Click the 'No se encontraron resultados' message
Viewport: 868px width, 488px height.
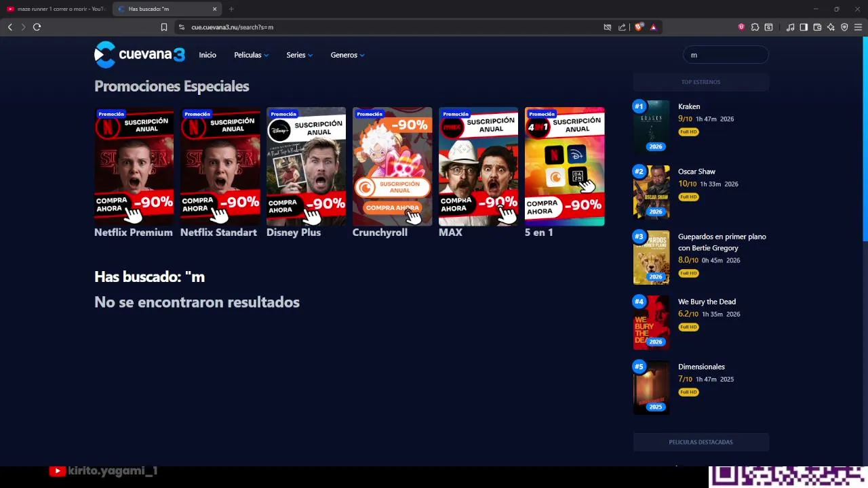click(197, 302)
